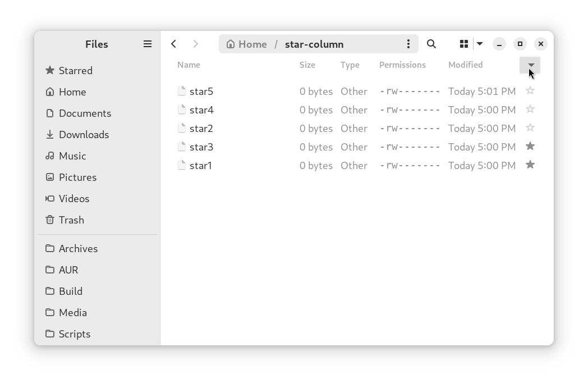The image size is (588, 383).
Task: Open the Scripts bookmark
Action: 97,334
